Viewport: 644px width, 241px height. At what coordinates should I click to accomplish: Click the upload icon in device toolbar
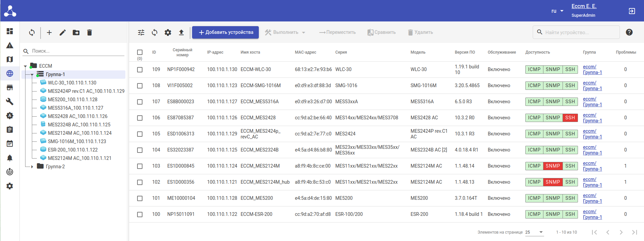pyautogui.click(x=181, y=33)
